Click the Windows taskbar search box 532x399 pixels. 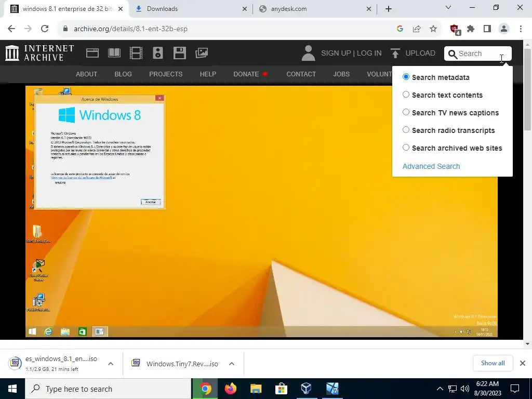click(108, 389)
